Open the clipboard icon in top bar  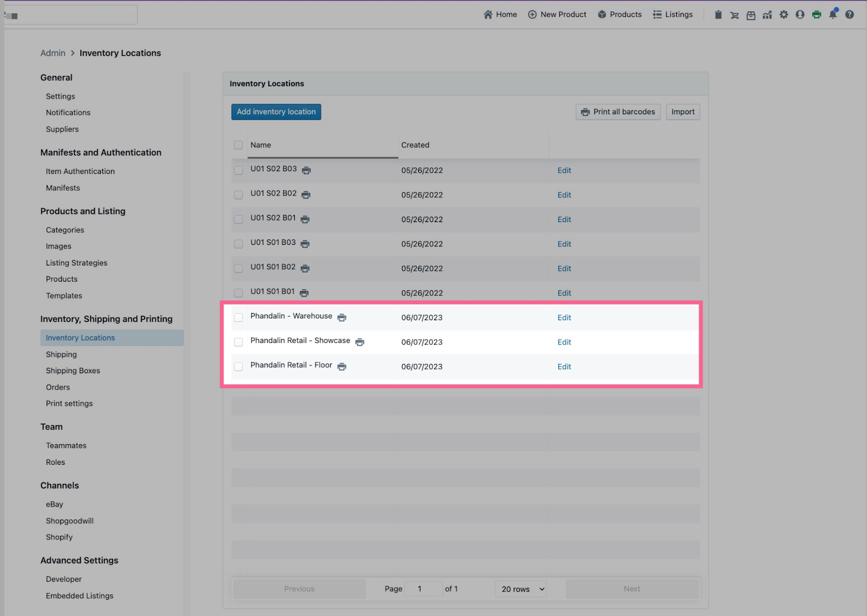(718, 15)
